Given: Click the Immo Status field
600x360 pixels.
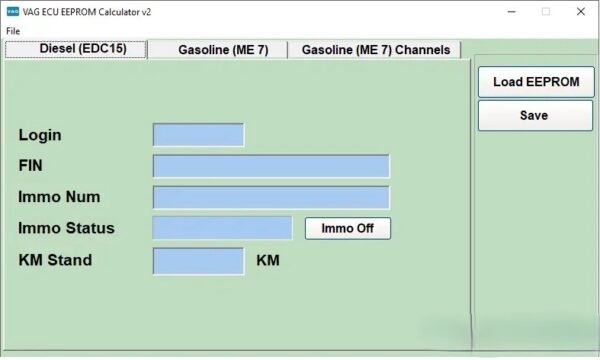Looking at the screenshot, I should pos(222,228).
